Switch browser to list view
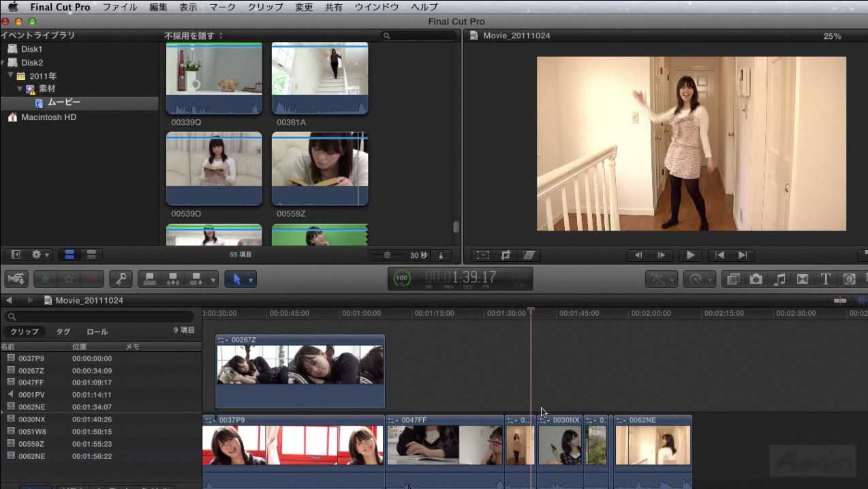This screenshot has height=489, width=868. pyautogui.click(x=91, y=254)
